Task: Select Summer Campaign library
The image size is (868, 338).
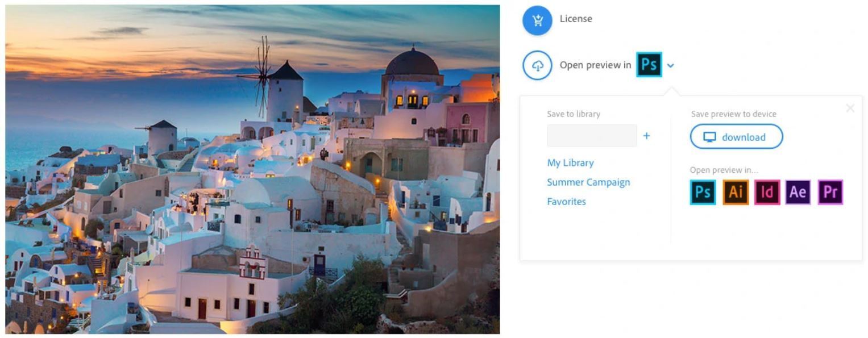Action: (x=588, y=182)
